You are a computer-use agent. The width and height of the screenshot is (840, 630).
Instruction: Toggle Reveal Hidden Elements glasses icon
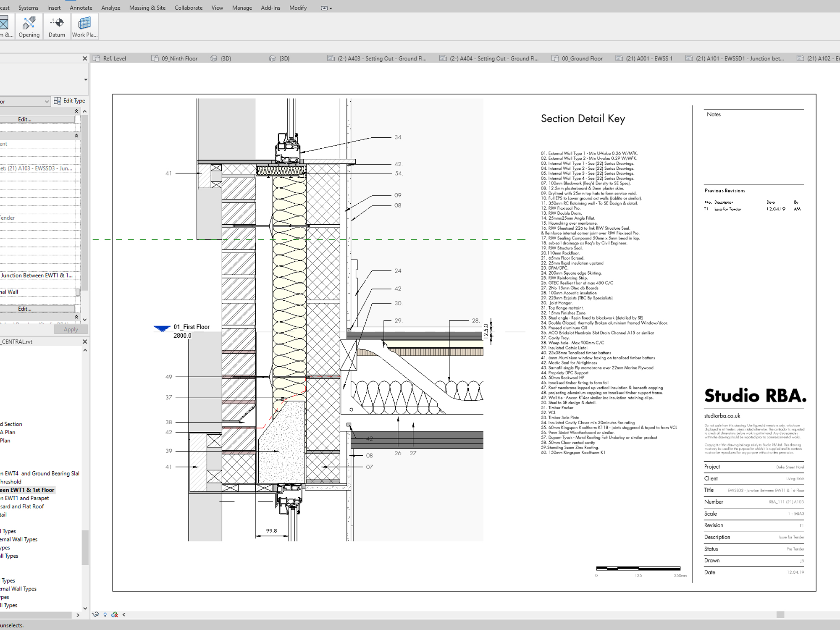point(95,614)
